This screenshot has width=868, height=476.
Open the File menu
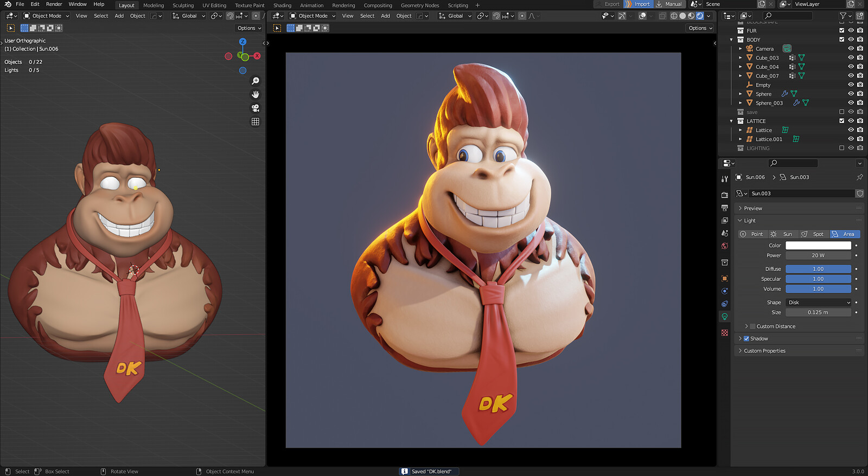tap(20, 4)
